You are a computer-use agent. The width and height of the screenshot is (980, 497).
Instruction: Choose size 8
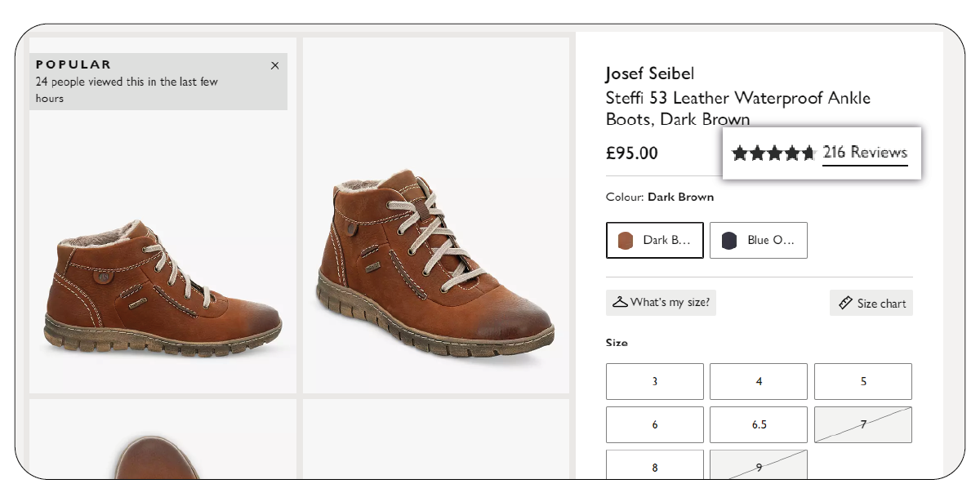tap(655, 464)
